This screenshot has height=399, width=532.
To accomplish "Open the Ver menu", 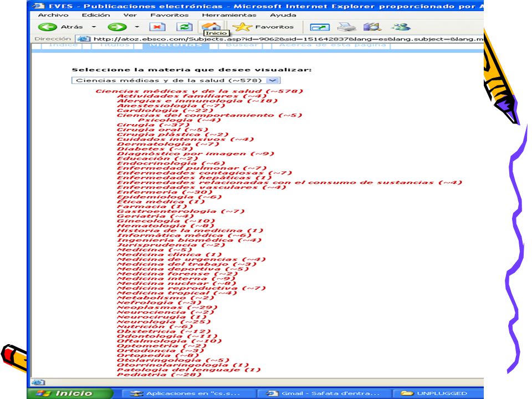I will coord(130,15).
